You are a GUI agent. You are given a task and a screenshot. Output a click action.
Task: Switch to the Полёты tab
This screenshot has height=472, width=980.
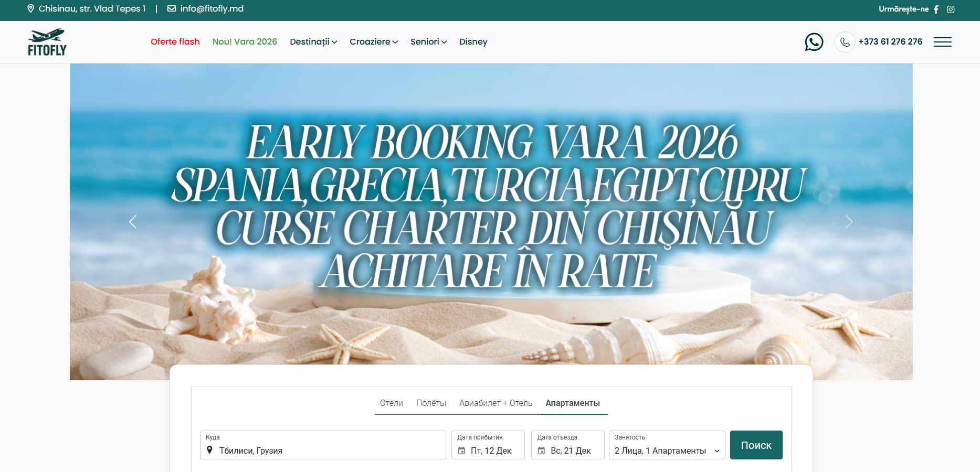click(x=431, y=403)
